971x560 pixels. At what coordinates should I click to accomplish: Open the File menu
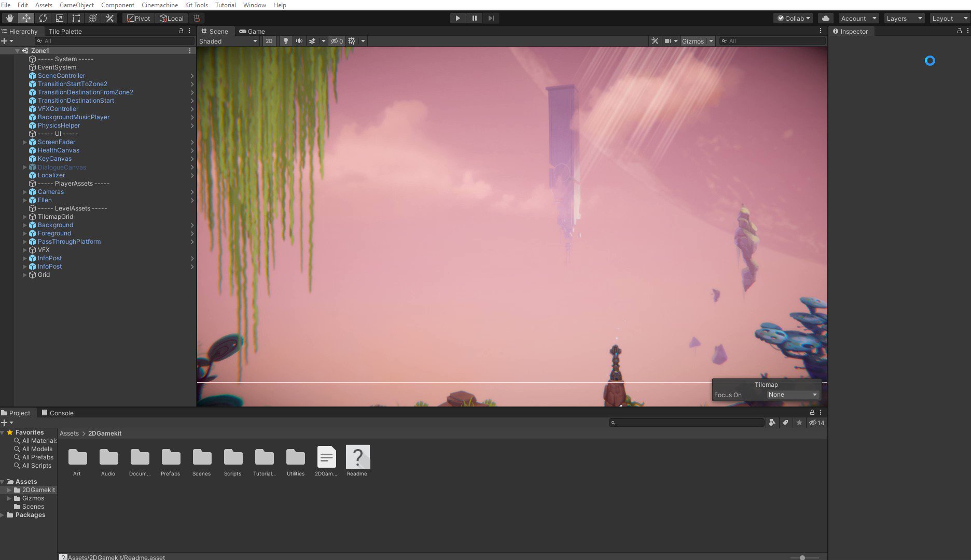(x=6, y=5)
